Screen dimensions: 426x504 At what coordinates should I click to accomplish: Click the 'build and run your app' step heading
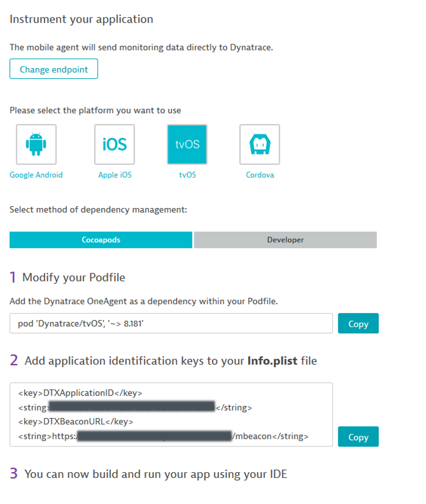(156, 474)
